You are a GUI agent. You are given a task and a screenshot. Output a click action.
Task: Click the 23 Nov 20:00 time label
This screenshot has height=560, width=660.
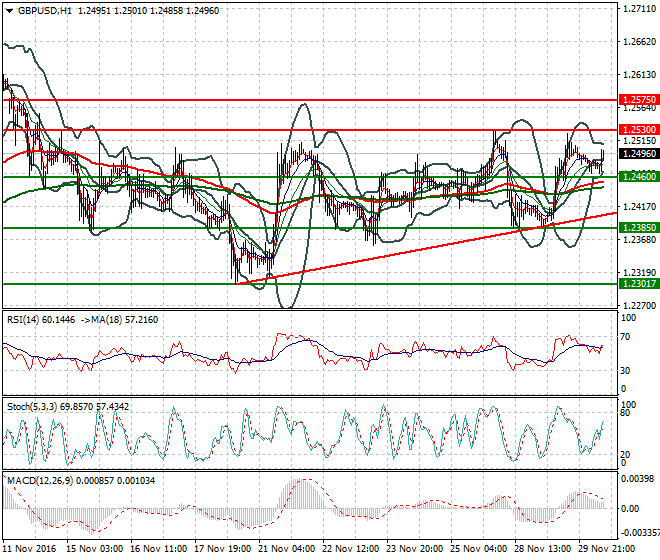pos(415,549)
